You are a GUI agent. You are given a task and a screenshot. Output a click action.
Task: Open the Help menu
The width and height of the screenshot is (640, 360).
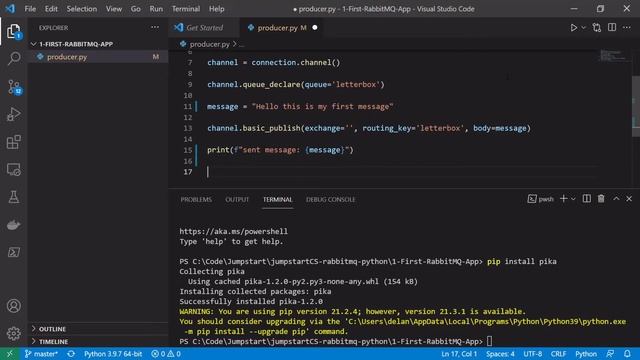point(216,9)
